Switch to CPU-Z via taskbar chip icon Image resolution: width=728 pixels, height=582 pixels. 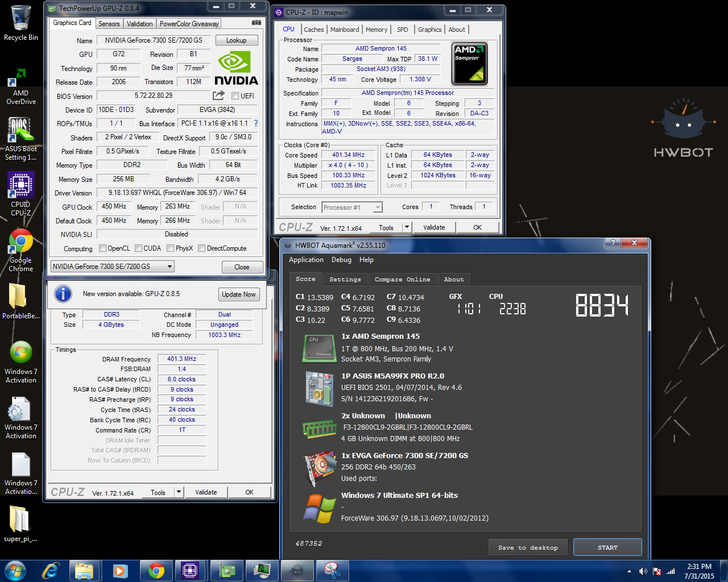(x=189, y=571)
